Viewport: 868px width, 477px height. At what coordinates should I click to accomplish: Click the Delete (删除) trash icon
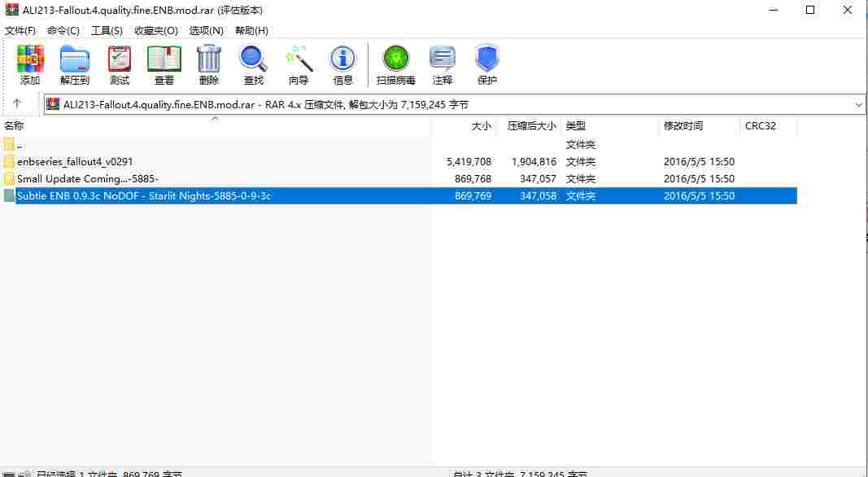click(209, 59)
